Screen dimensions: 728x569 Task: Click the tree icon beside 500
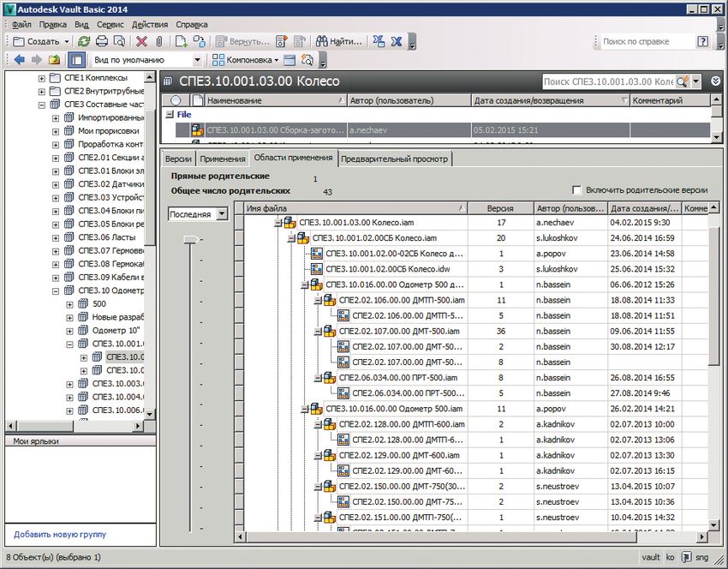pos(83,303)
